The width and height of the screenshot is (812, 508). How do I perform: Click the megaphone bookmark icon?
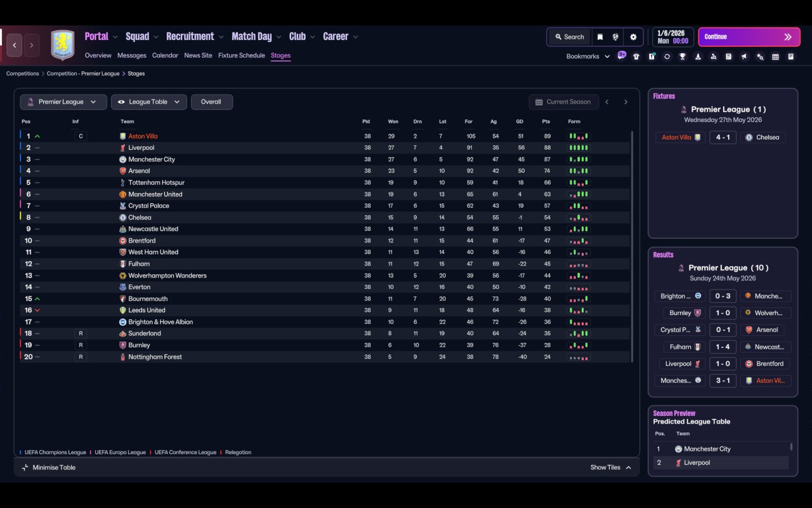[x=744, y=57]
